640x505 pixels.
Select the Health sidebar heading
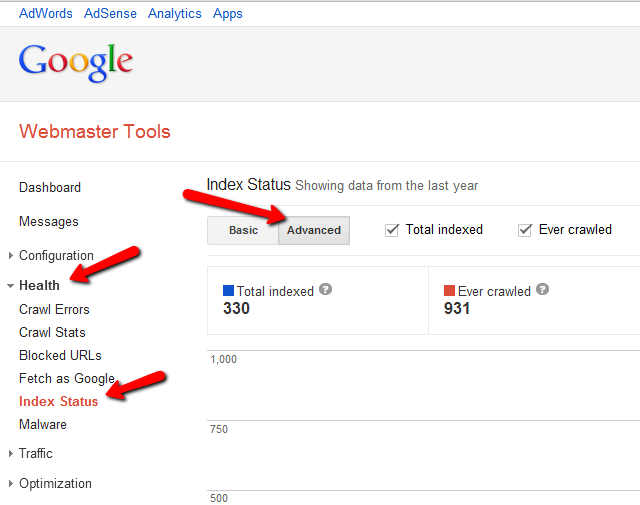point(39,285)
